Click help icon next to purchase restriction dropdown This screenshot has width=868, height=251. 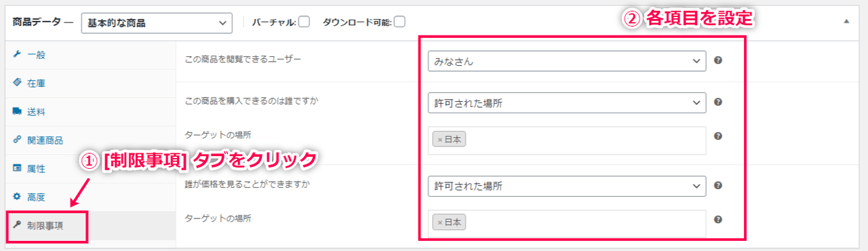point(718,102)
